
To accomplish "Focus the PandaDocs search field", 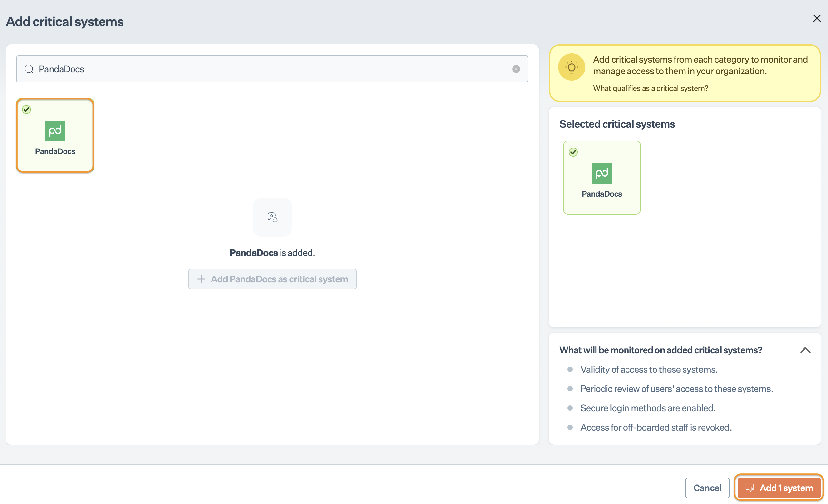I will pos(269,69).
